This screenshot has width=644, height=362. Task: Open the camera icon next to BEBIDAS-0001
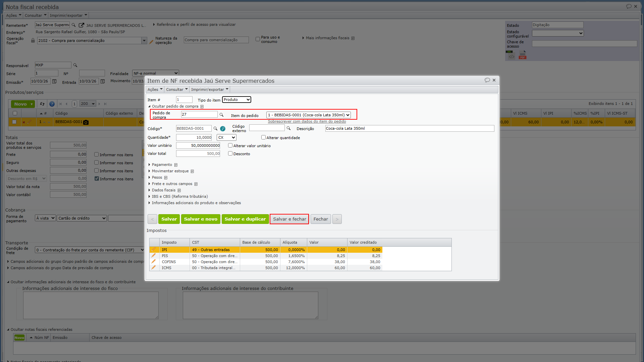tap(86, 122)
